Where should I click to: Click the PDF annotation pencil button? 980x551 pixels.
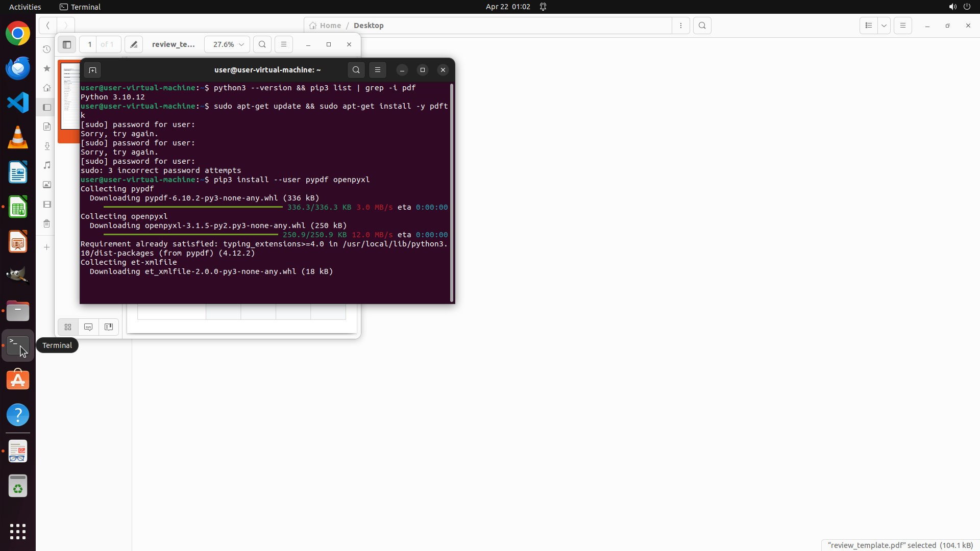(134, 44)
